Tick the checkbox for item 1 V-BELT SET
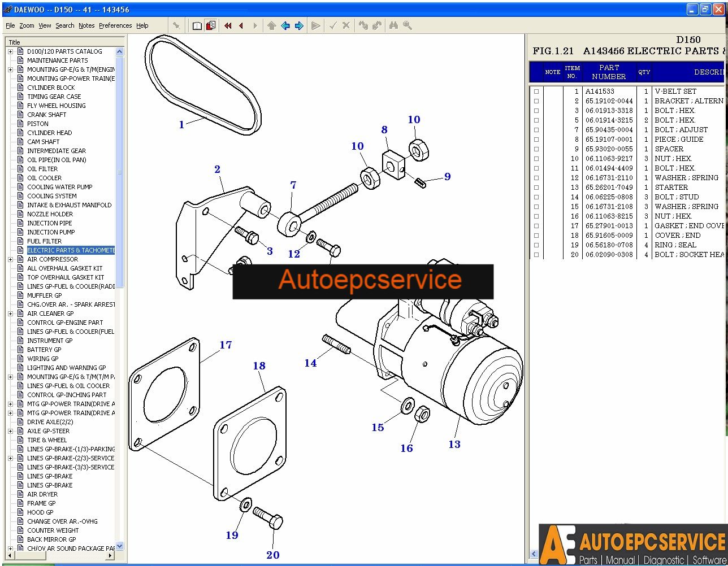The width and height of the screenshot is (728, 566). 536,92
